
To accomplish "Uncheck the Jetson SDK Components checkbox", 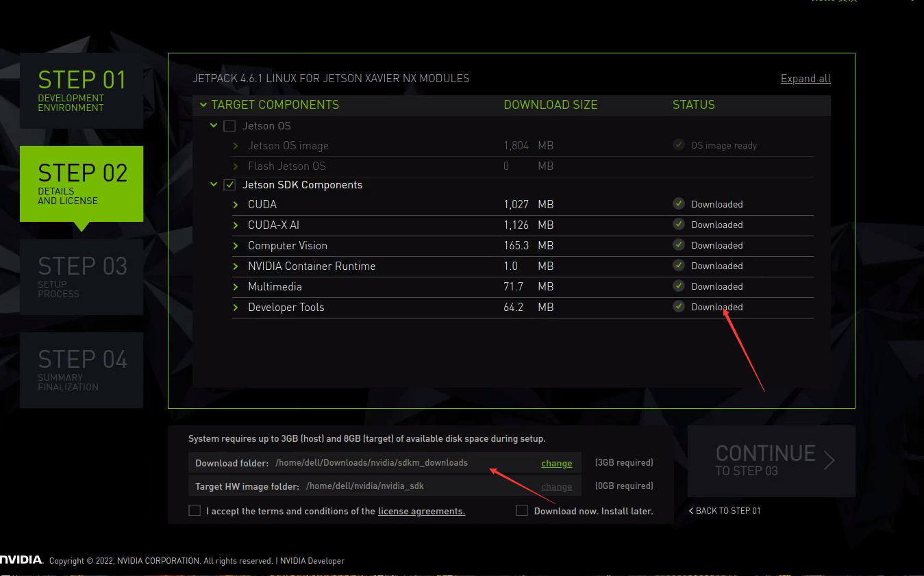I will (x=230, y=185).
